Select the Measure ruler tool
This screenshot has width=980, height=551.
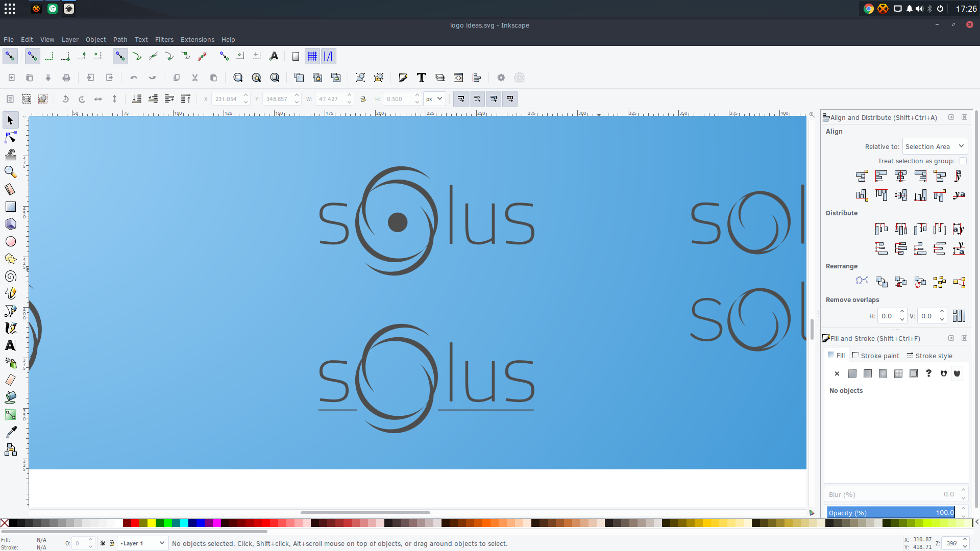tap(10, 189)
